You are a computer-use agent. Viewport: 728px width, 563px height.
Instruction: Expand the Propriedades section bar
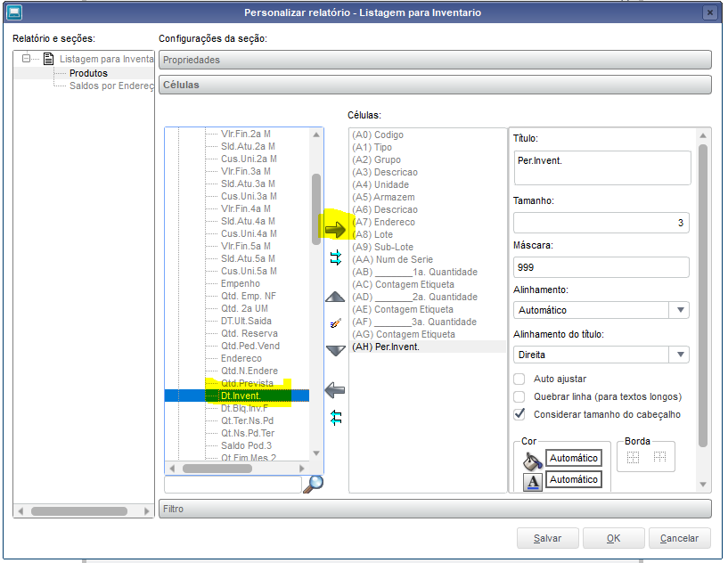[435, 60]
